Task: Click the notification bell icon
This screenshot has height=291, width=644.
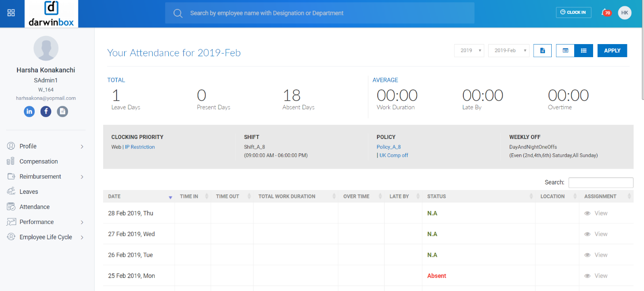Action: coord(605,13)
